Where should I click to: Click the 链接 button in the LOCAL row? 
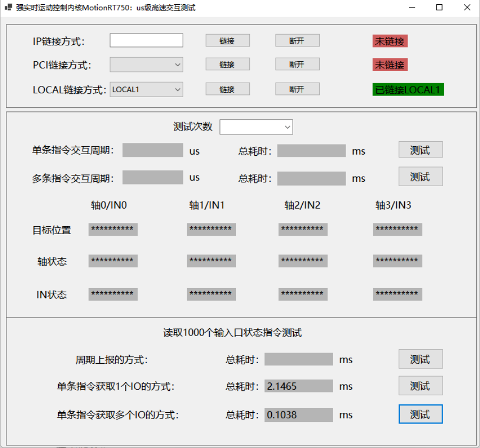pos(227,89)
